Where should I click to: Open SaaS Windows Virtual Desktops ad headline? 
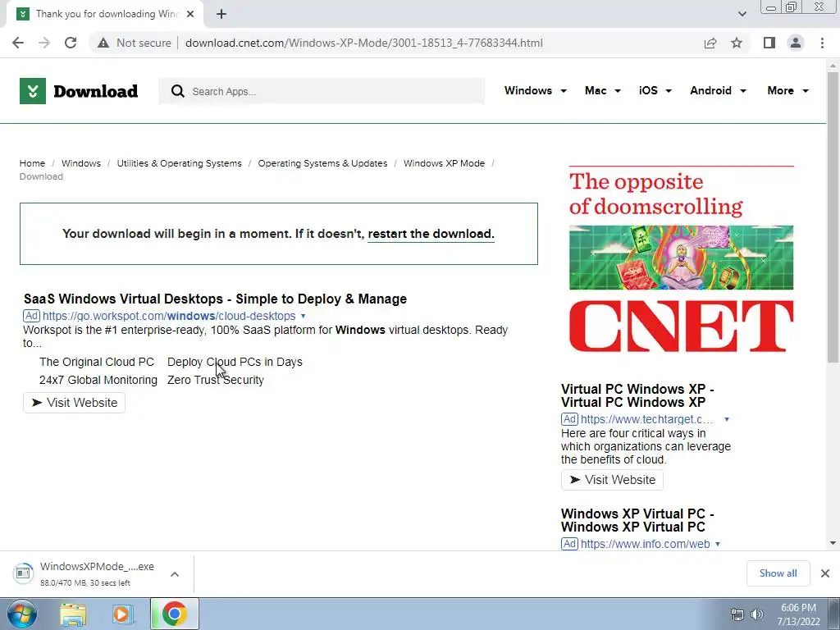(215, 299)
